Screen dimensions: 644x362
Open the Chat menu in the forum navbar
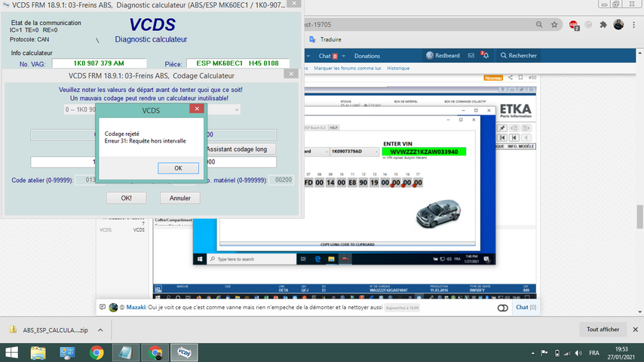click(328, 56)
